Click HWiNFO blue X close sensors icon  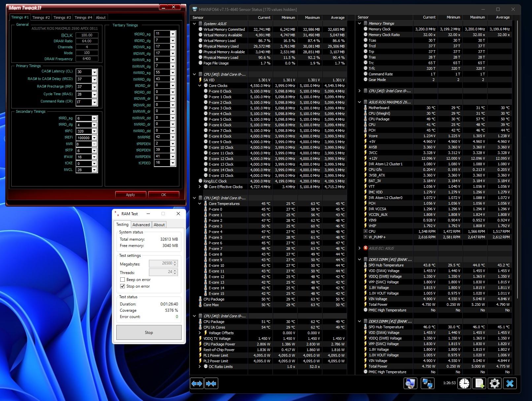pos(510,383)
